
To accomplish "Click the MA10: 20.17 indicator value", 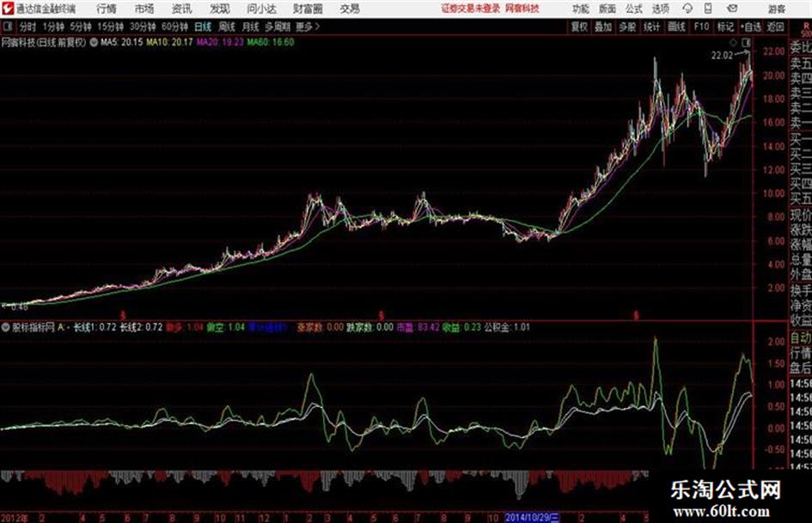I will [169, 42].
